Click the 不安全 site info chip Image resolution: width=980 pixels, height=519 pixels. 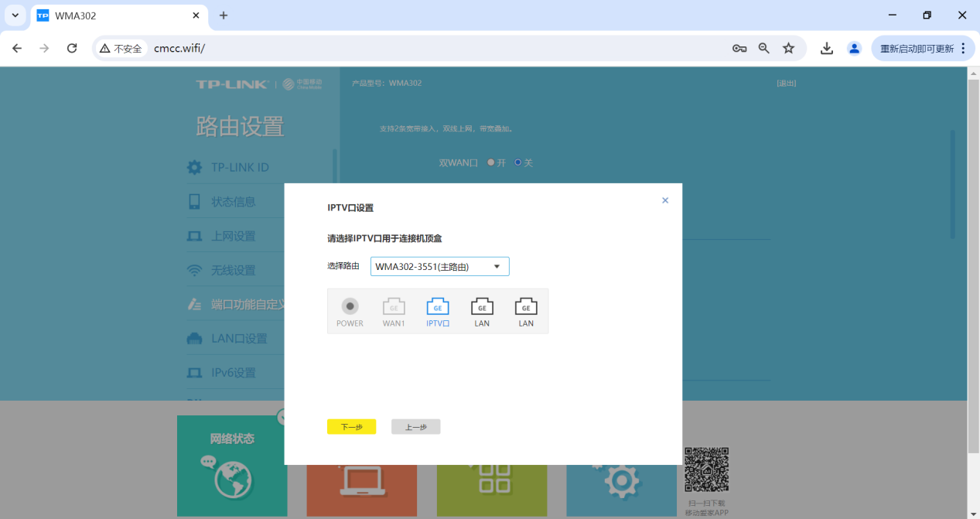pyautogui.click(x=121, y=48)
